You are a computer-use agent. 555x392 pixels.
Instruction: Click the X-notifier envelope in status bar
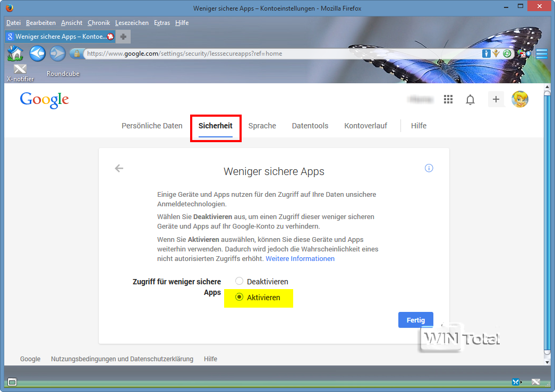click(535, 382)
